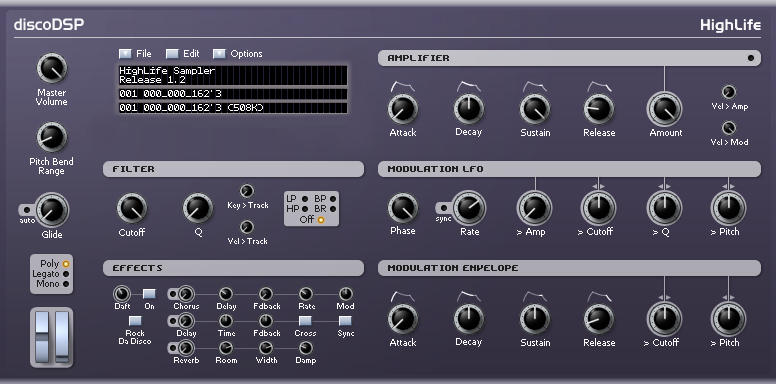776x384 pixels.
Task: Toggle the Daft effect On button
Action: (149, 294)
